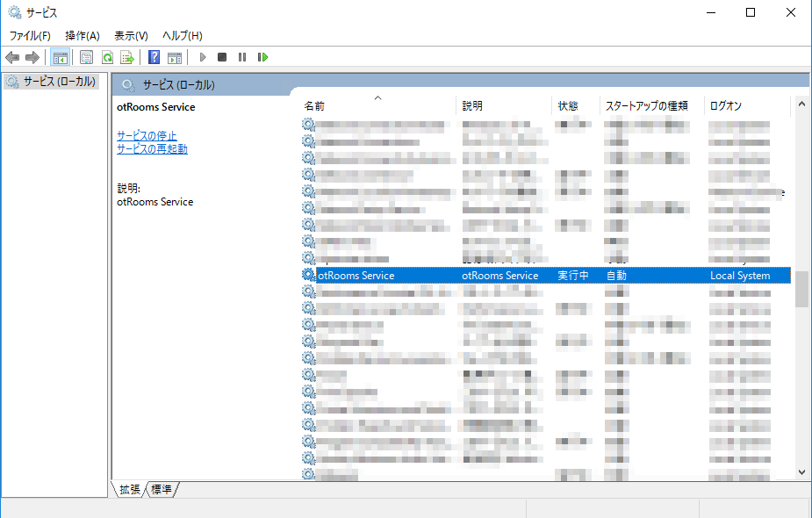Image resolution: width=812 pixels, height=518 pixels.
Task: Open the ファイル(F) menu
Action: (x=30, y=35)
